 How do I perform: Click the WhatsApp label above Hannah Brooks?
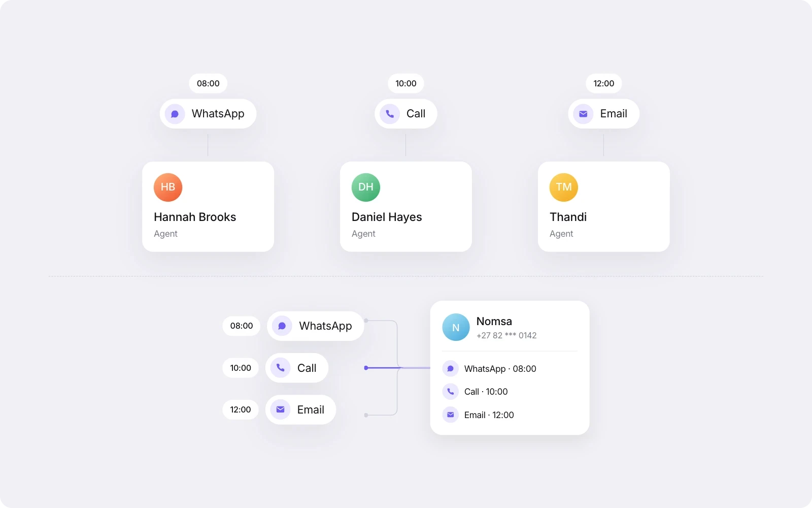point(218,114)
